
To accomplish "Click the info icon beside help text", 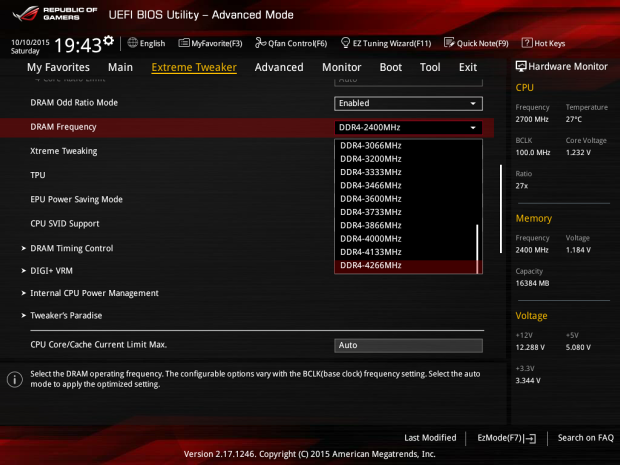I will pos(15,380).
